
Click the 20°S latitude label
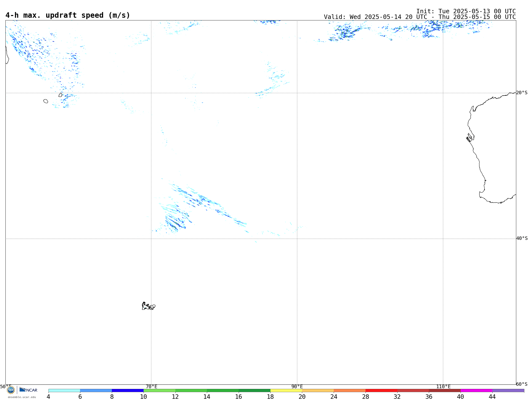522,93
